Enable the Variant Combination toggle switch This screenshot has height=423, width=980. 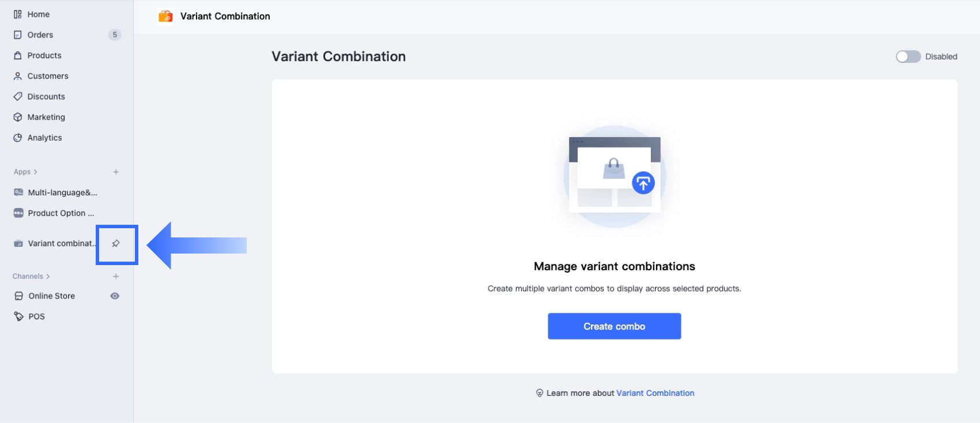908,56
